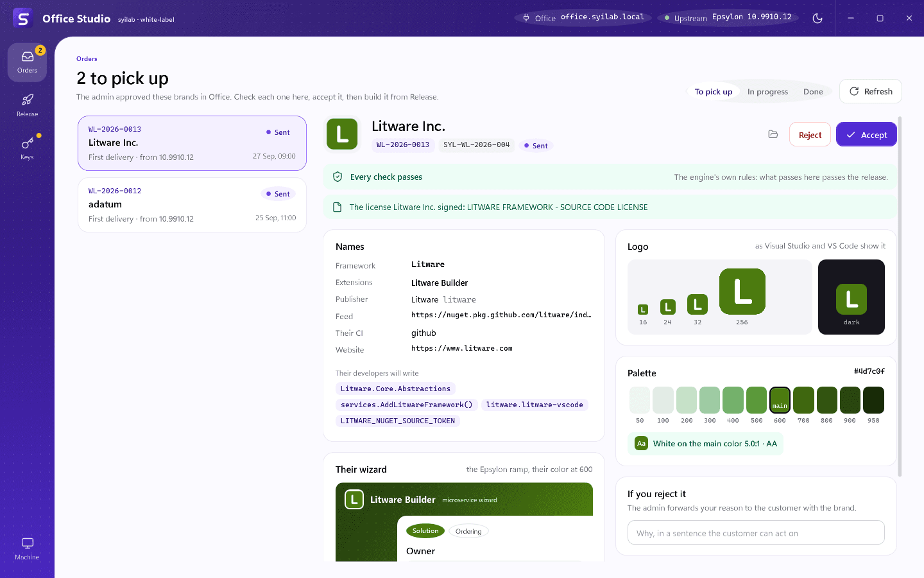This screenshot has height=578, width=924.
Task: Click the Office Studio logo
Action: [x=23, y=18]
